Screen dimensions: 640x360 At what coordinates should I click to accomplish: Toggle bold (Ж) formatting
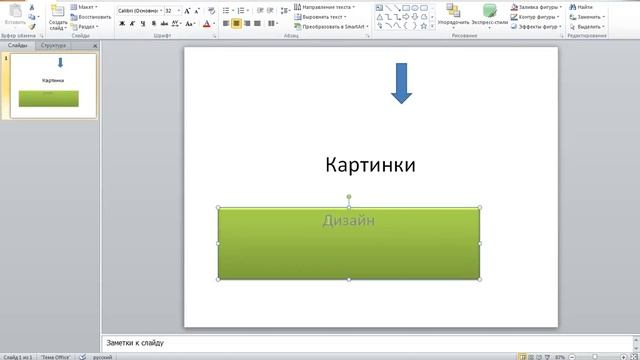click(x=122, y=24)
